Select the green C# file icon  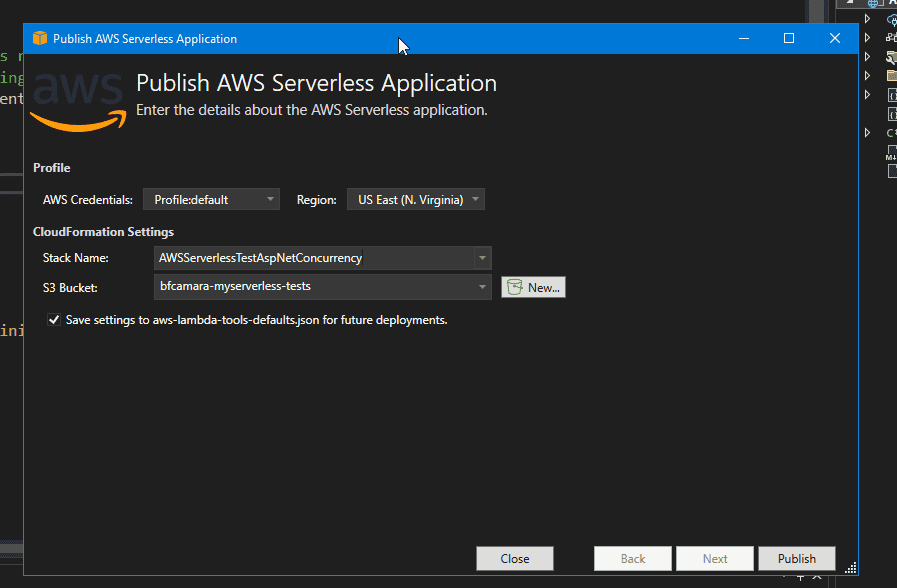(x=891, y=133)
